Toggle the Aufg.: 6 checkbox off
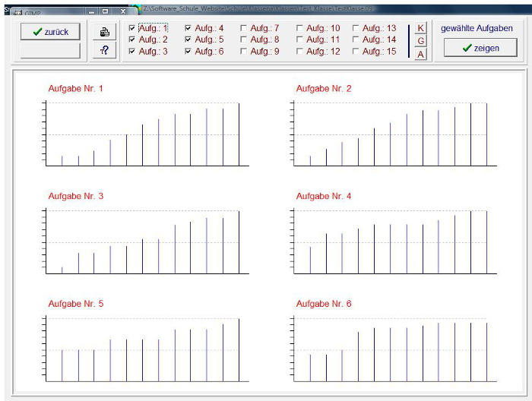532x401 pixels. [x=188, y=52]
